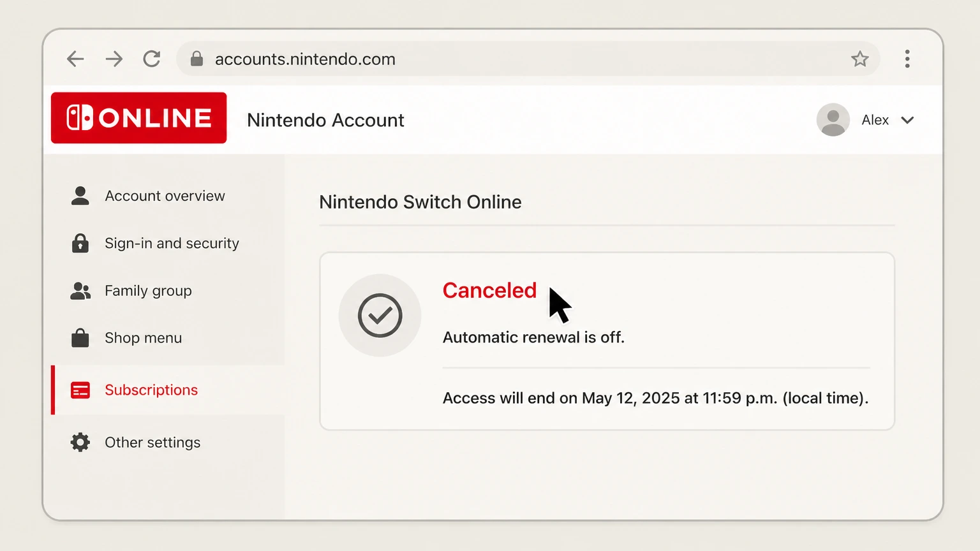980x551 pixels.
Task: Click Alex's profile avatar
Action: (833, 120)
